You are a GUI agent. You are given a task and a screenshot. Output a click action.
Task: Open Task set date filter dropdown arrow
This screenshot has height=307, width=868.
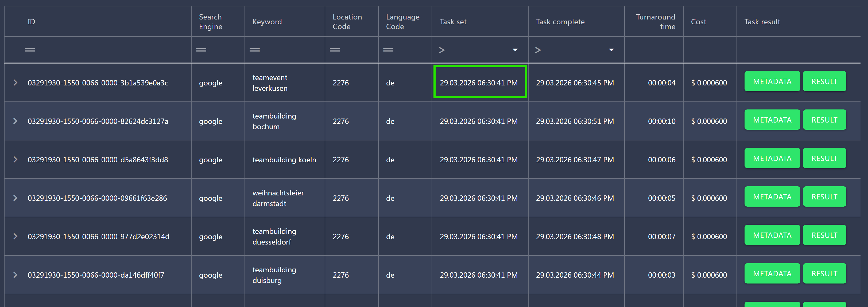(515, 50)
